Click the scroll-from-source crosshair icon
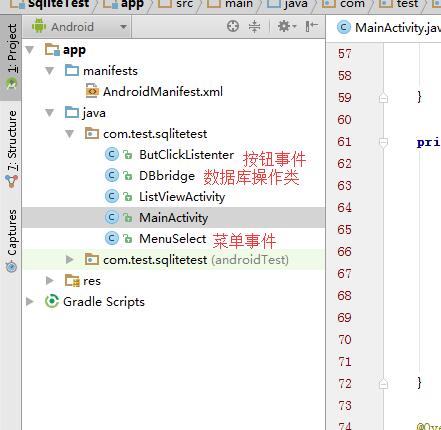Image resolution: width=441 pixels, height=430 pixels. pos(233,26)
